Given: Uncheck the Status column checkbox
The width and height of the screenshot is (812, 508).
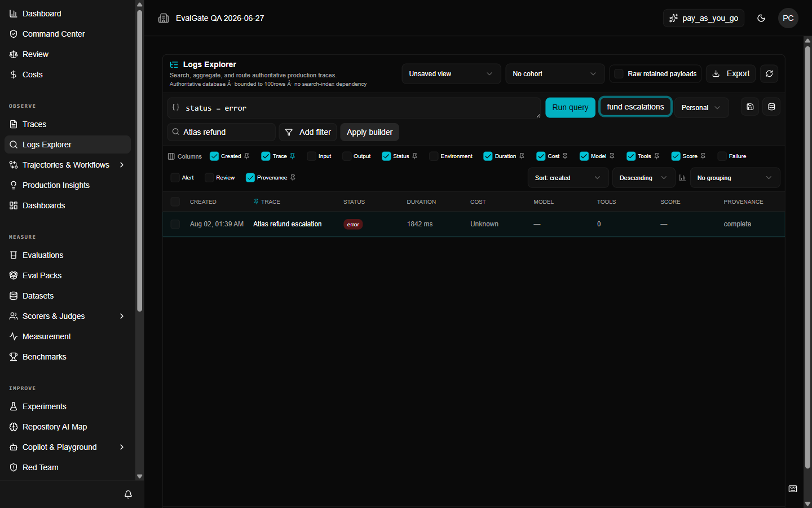Looking at the screenshot, I should [x=386, y=156].
